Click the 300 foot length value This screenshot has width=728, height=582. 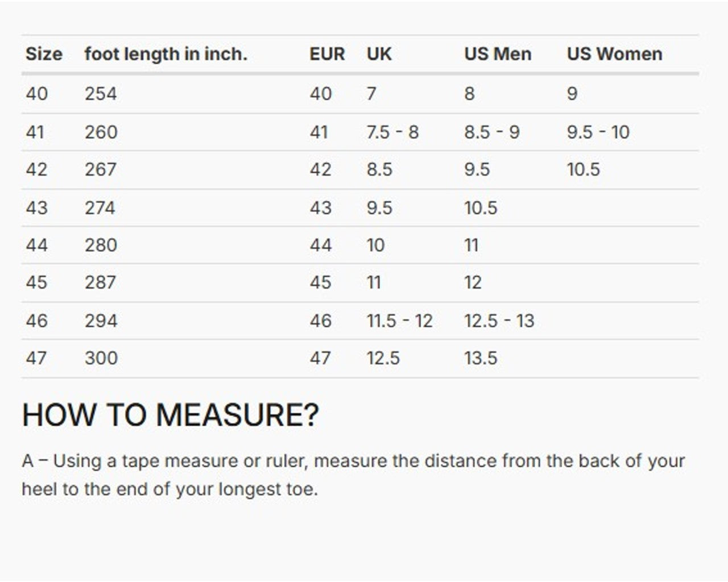point(101,358)
